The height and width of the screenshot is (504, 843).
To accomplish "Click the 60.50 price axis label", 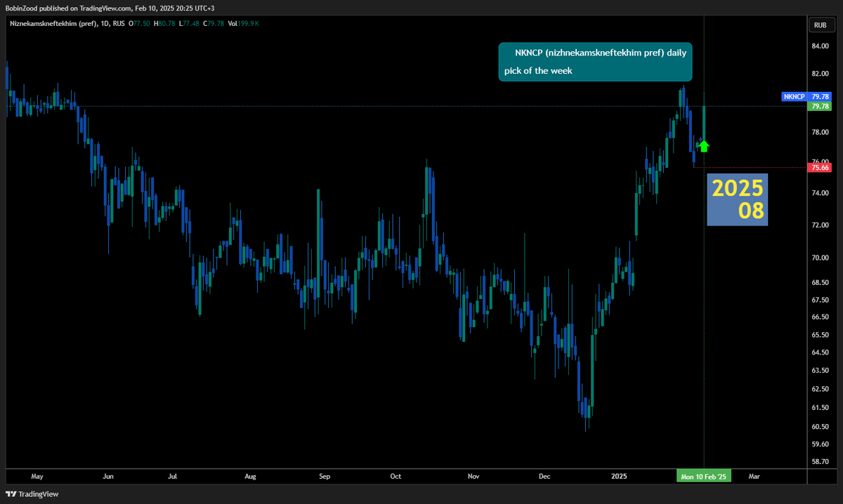I will [820, 427].
